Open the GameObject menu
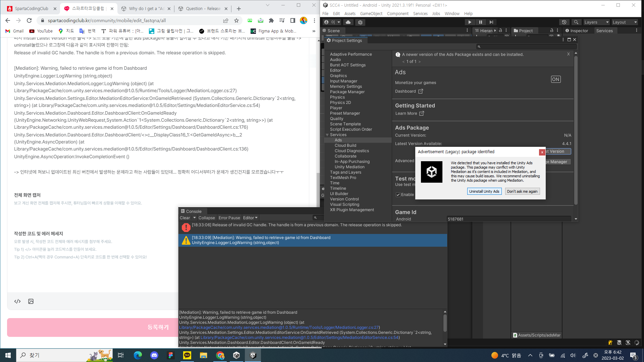Viewport: 644px width, 362px height. coord(371,14)
